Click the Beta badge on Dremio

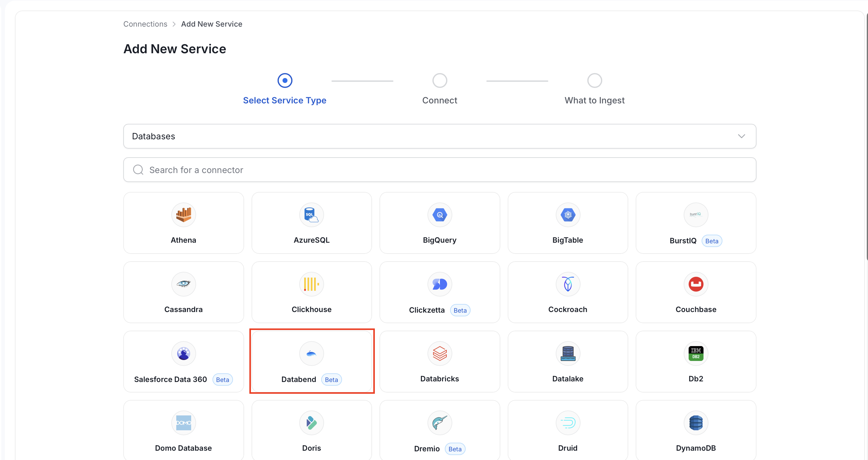(x=455, y=449)
